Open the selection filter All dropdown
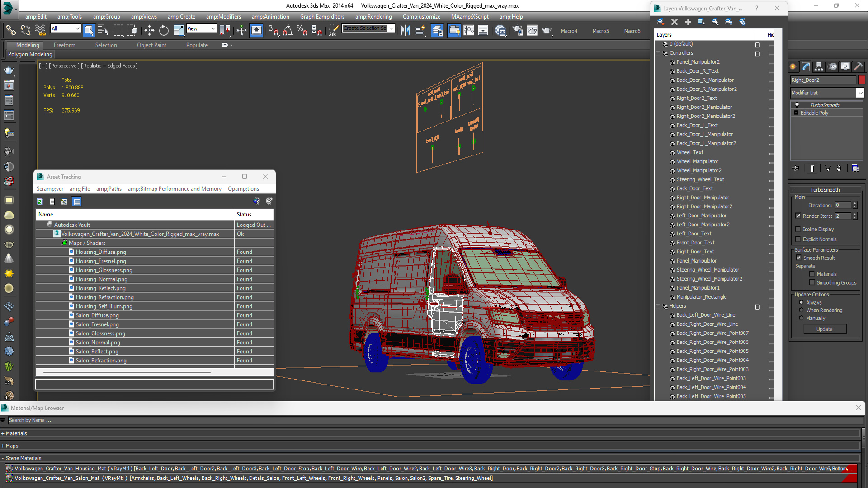 (x=66, y=28)
